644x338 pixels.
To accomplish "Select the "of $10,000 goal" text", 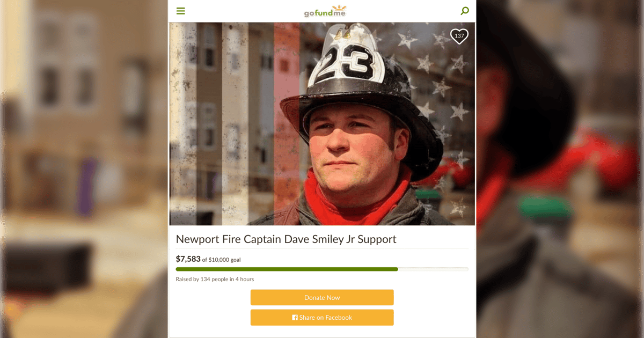I will click(x=221, y=260).
